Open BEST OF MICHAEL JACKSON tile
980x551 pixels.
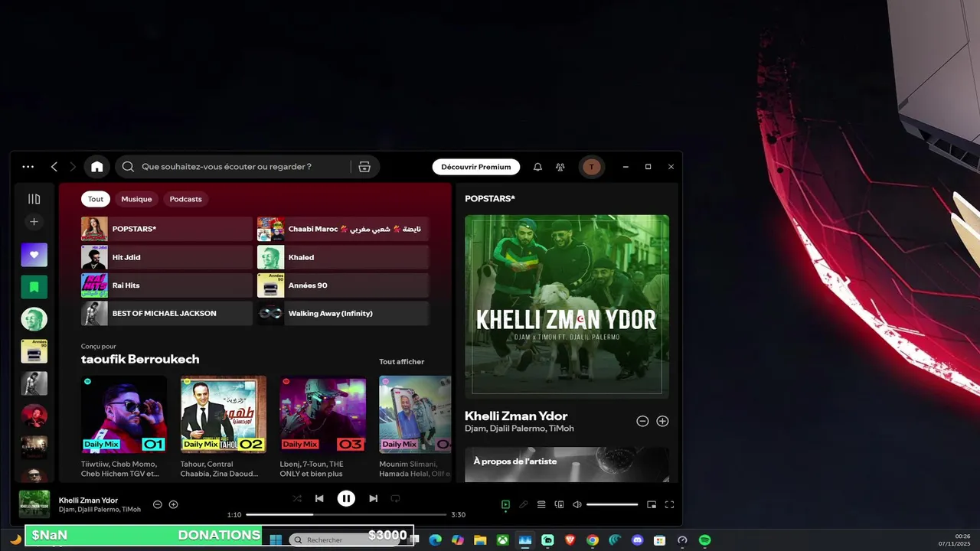click(167, 313)
